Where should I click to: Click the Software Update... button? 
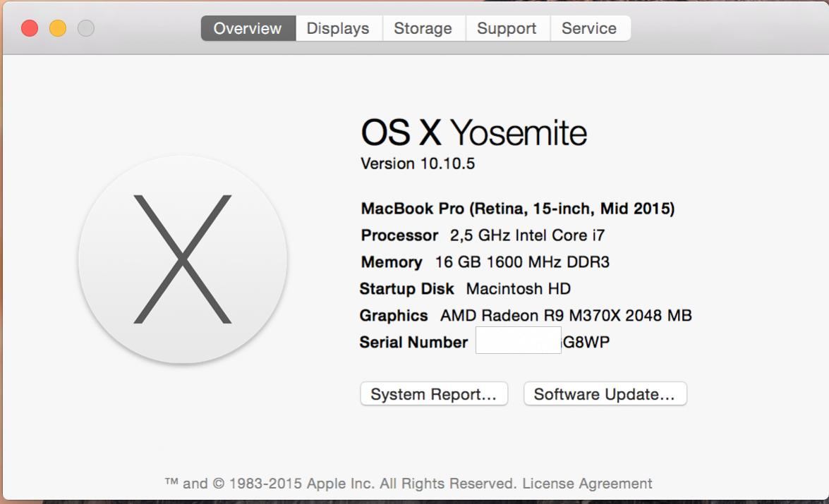605,394
